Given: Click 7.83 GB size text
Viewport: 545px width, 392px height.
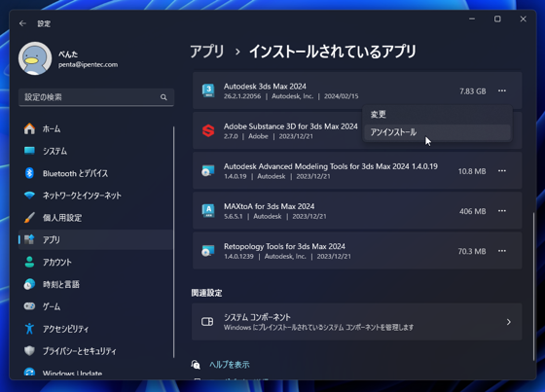Looking at the screenshot, I should click(x=472, y=91).
